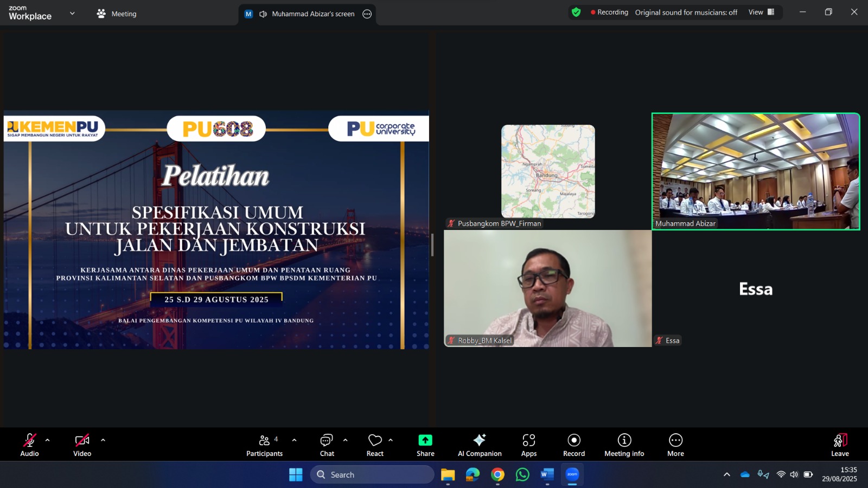Viewport: 868px width, 488px height.
Task: Unmute microphone with Audio button
Action: click(x=29, y=445)
